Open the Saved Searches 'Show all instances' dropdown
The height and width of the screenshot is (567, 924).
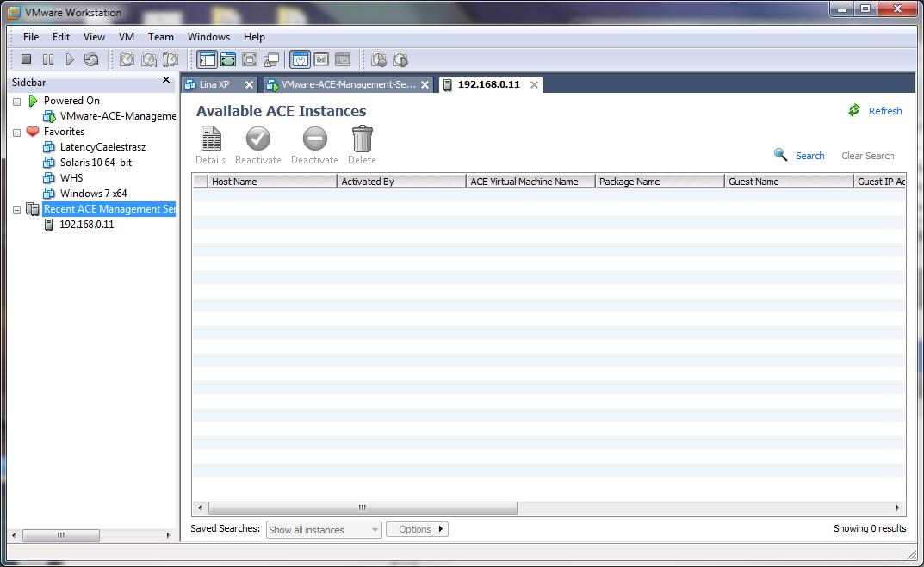click(324, 530)
